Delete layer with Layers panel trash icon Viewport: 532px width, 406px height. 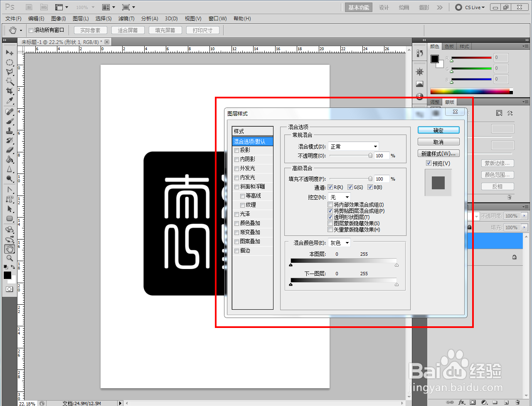pos(517,402)
